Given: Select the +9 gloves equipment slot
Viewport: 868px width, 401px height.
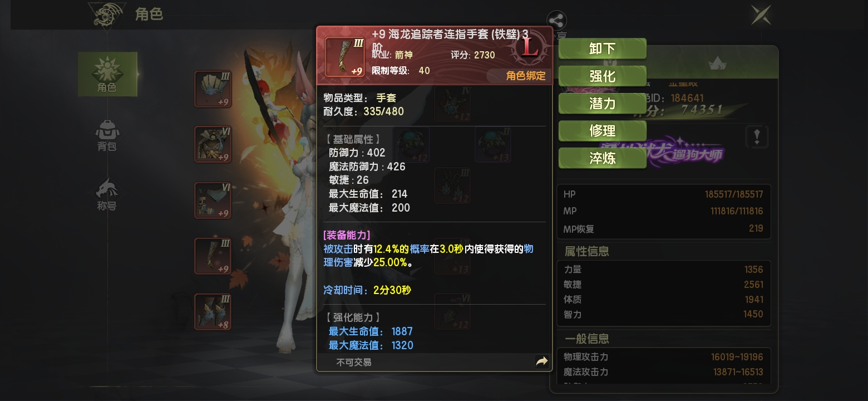Looking at the screenshot, I should pos(213,256).
